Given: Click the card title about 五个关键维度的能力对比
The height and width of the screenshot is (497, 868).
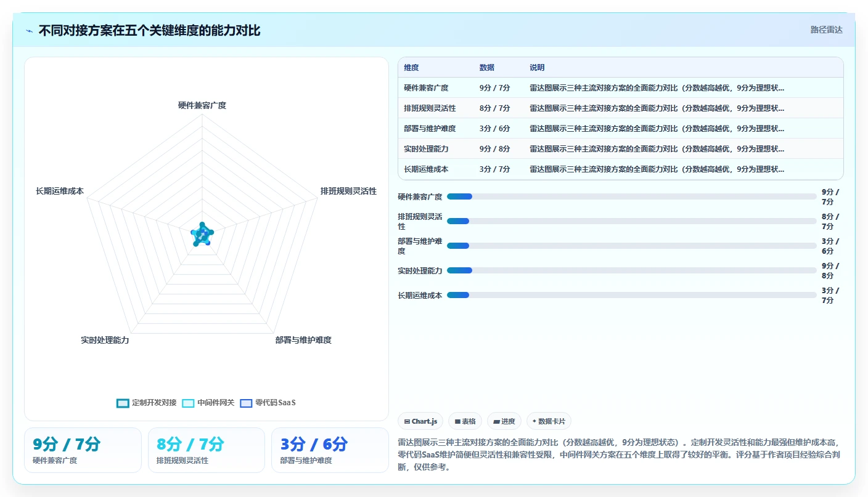Looking at the screenshot, I should (x=149, y=30).
